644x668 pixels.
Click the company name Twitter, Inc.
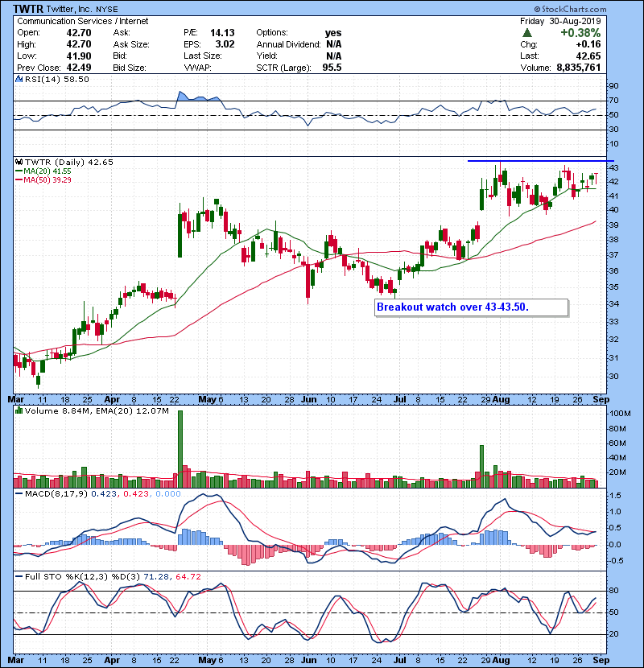[x=69, y=10]
